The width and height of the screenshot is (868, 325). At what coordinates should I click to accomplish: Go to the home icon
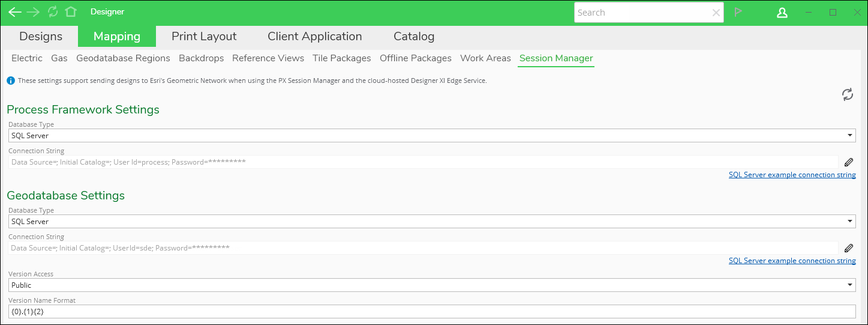(x=71, y=12)
